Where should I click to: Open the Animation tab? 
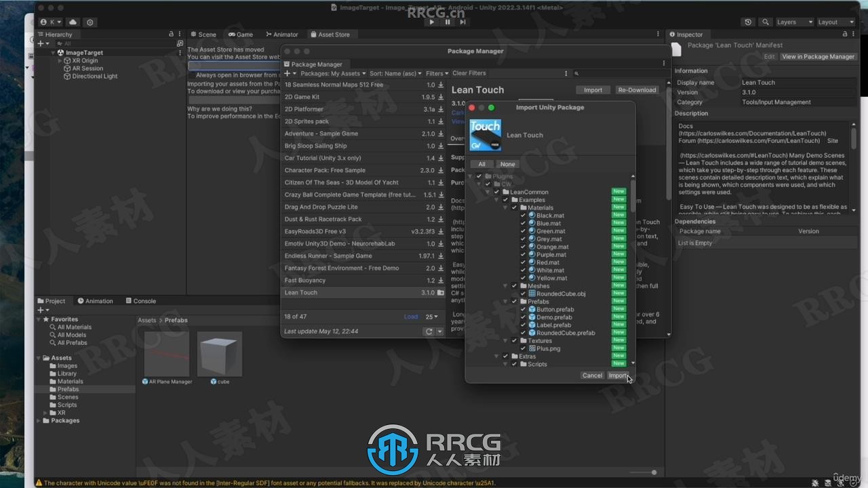coord(96,301)
